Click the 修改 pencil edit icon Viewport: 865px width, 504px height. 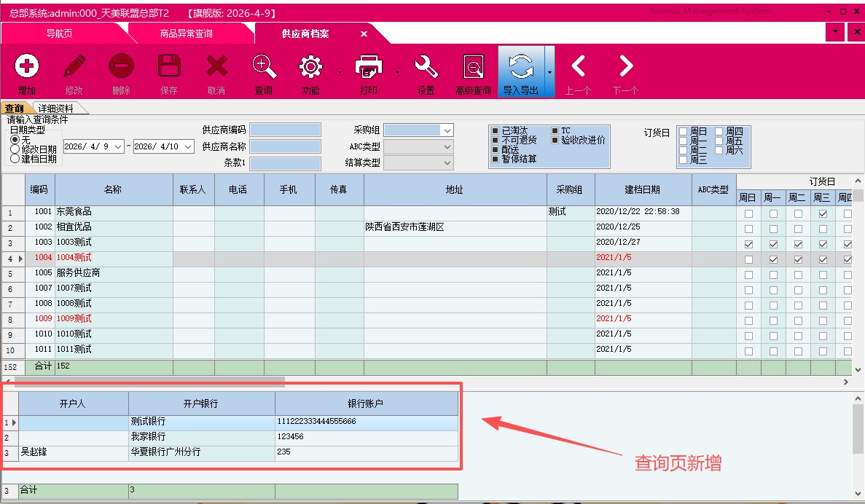click(x=74, y=67)
